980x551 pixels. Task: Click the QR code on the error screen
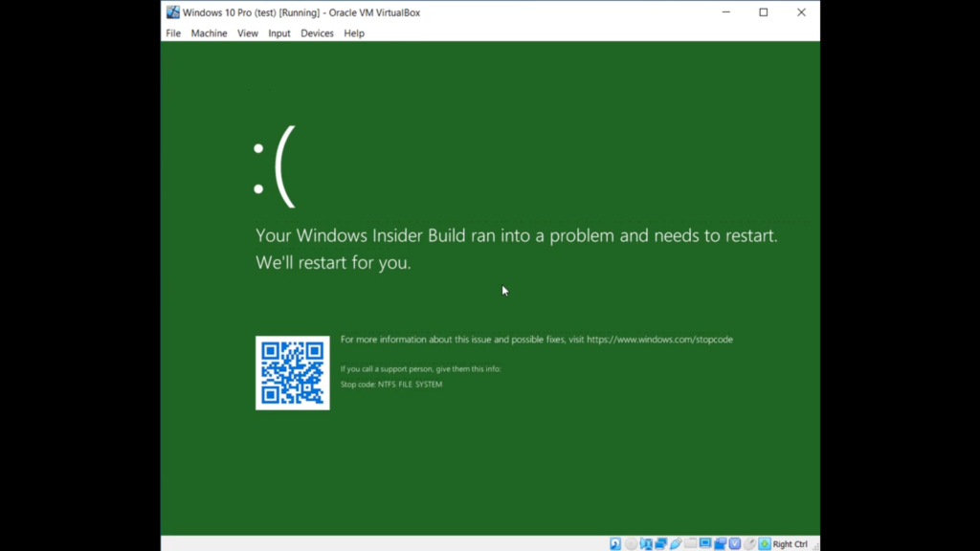(293, 373)
